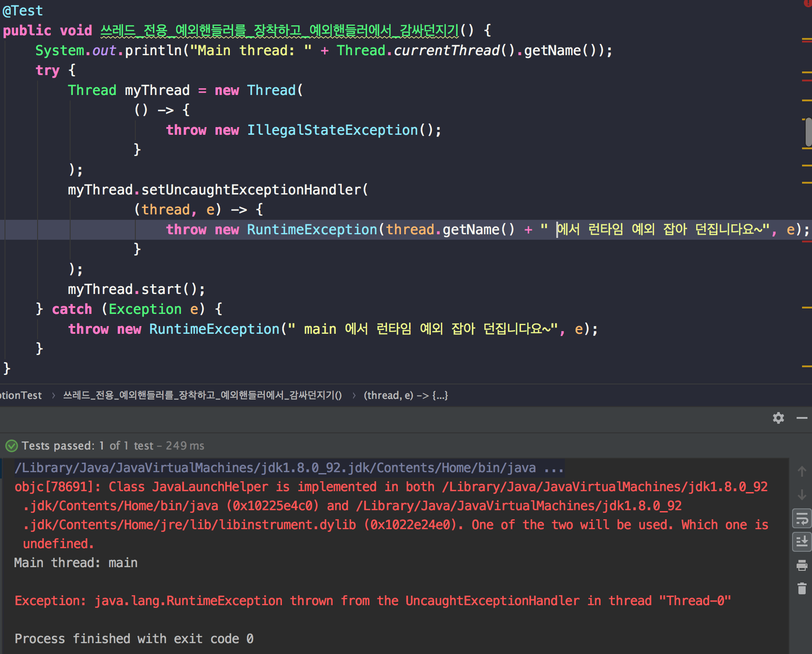This screenshot has height=654, width=812.
Task: Click the bottom orange stripe marker near the closing brace
Action: click(807, 366)
